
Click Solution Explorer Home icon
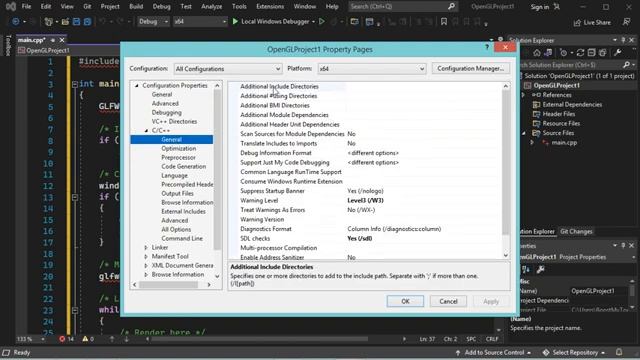click(537, 53)
